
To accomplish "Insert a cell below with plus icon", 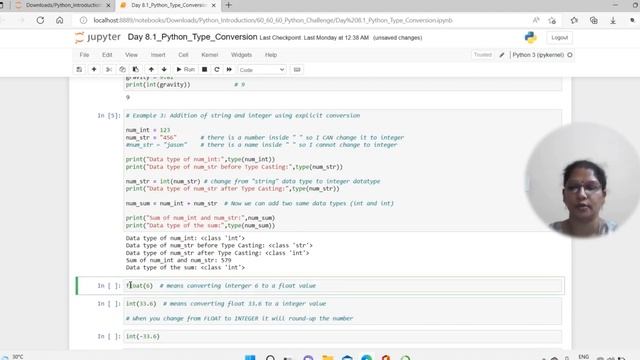I will pyautogui.click(x=94, y=70).
